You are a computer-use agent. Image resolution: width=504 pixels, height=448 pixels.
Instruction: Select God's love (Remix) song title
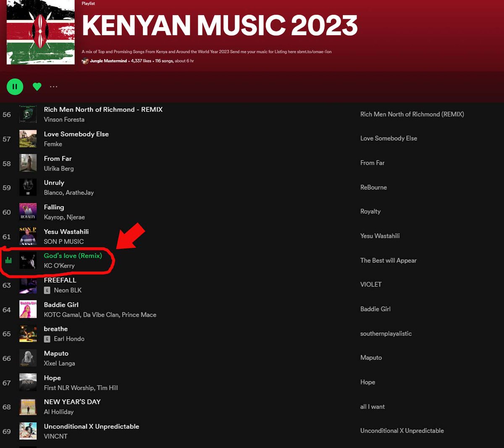pyautogui.click(x=73, y=255)
